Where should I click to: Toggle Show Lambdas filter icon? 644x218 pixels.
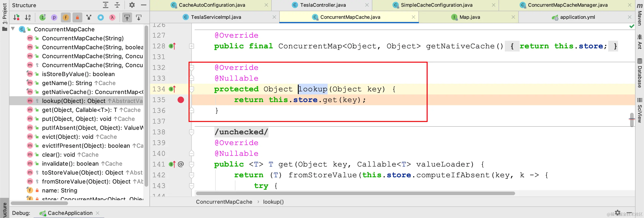[x=112, y=17]
